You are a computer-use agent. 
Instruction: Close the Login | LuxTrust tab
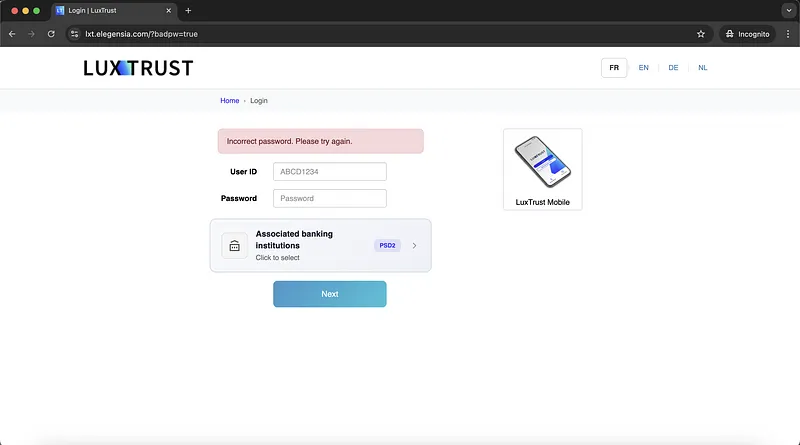(x=168, y=10)
